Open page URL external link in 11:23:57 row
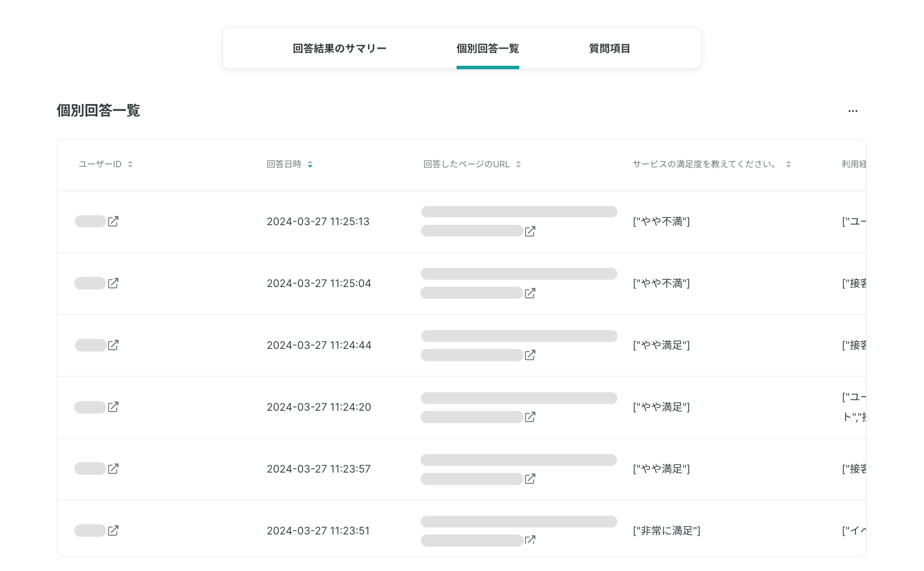 [530, 479]
